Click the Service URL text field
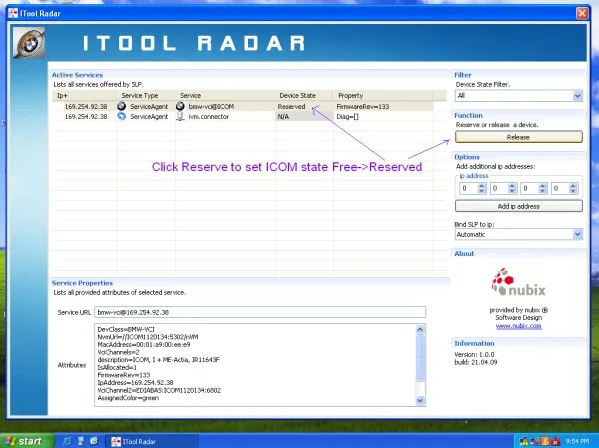 260,312
